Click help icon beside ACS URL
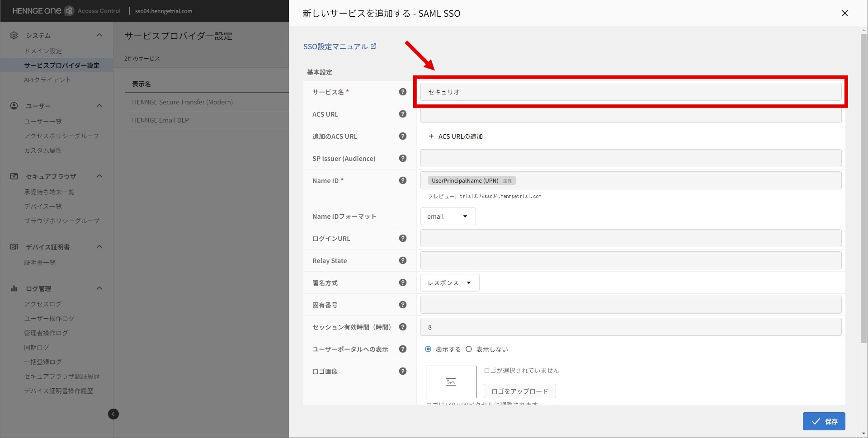The height and width of the screenshot is (438, 868). pos(402,114)
